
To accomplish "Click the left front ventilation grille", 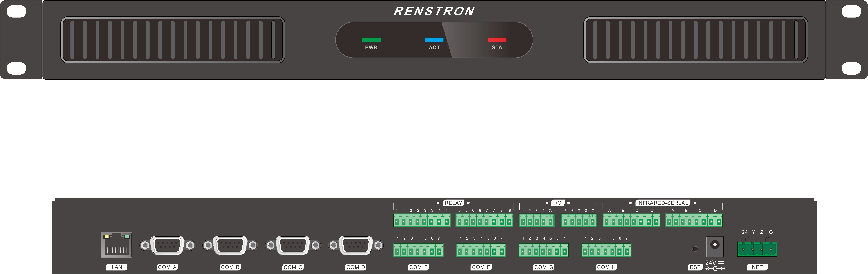I will coord(173,40).
